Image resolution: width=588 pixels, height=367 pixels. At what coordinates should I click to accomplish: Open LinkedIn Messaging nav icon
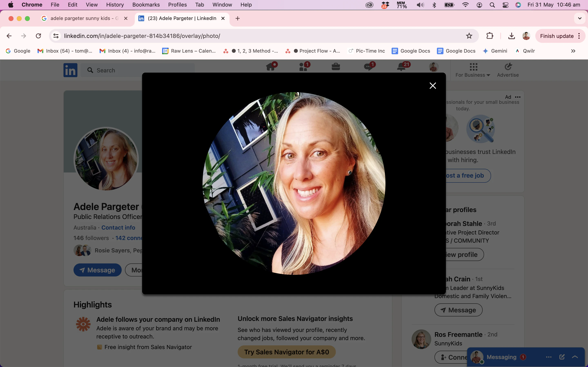click(368, 67)
